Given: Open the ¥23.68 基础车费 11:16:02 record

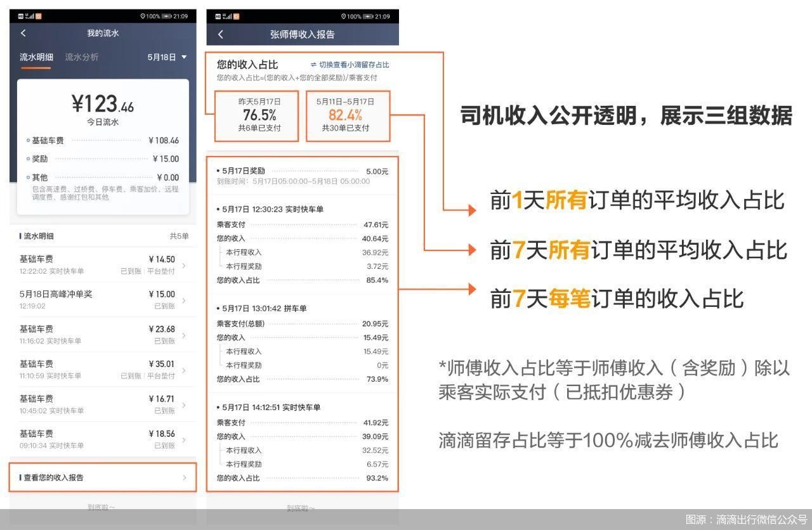Looking at the screenshot, I should click(103, 335).
